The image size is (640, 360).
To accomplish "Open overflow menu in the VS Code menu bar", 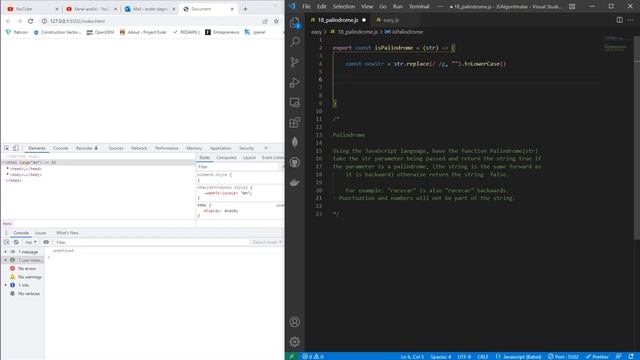I will (x=440, y=7).
